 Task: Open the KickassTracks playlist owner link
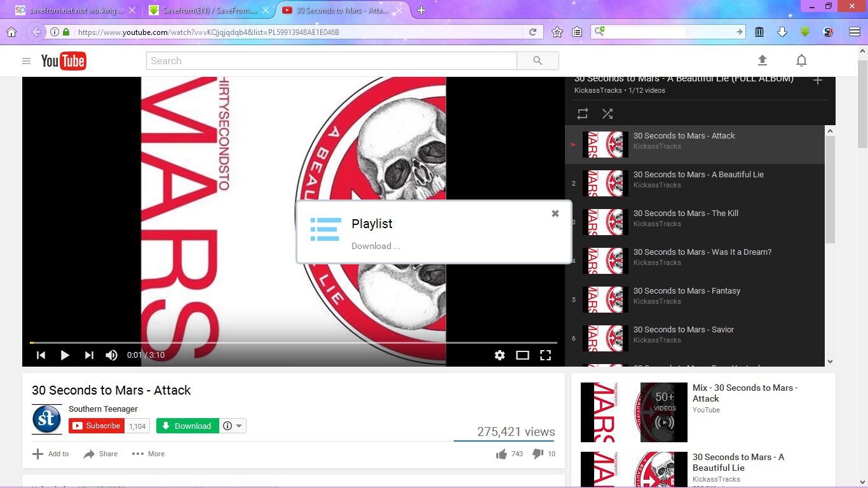tap(598, 90)
